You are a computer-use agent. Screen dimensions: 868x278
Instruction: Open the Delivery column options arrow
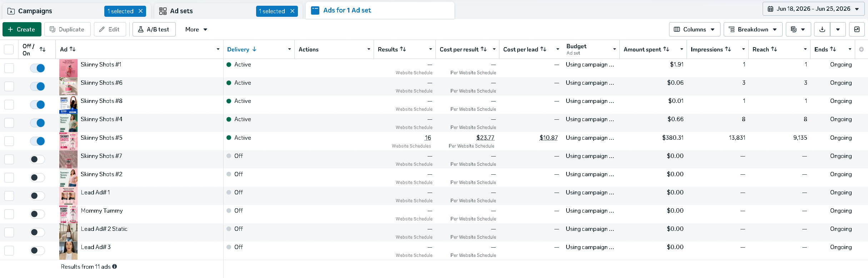pos(289,49)
